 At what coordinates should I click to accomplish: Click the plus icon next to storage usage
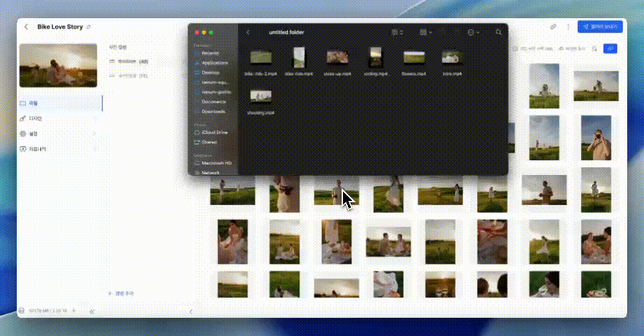click(x=73, y=310)
